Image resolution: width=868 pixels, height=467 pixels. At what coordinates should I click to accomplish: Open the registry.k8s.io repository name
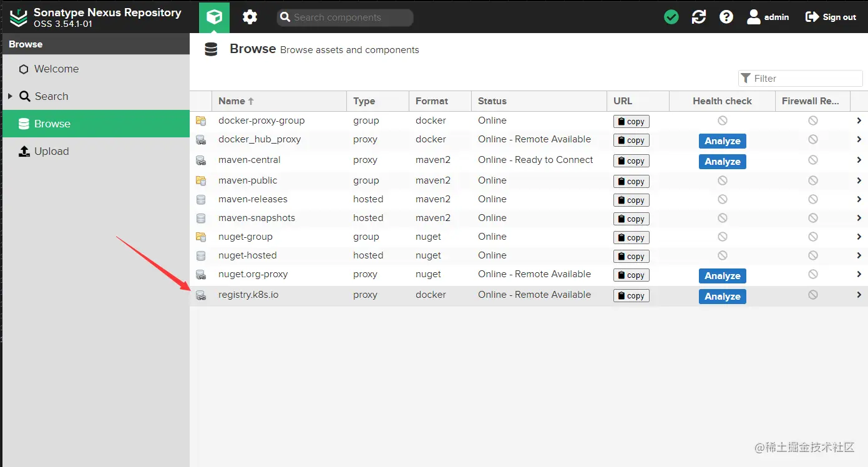[248, 295]
